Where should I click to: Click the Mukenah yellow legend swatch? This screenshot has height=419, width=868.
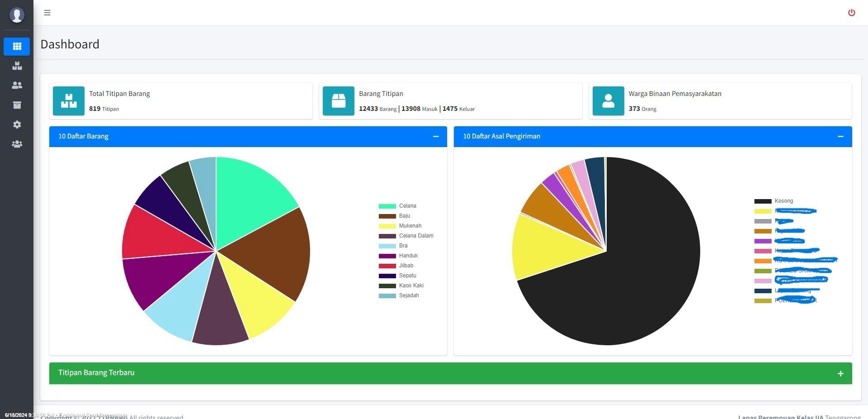[x=387, y=226]
